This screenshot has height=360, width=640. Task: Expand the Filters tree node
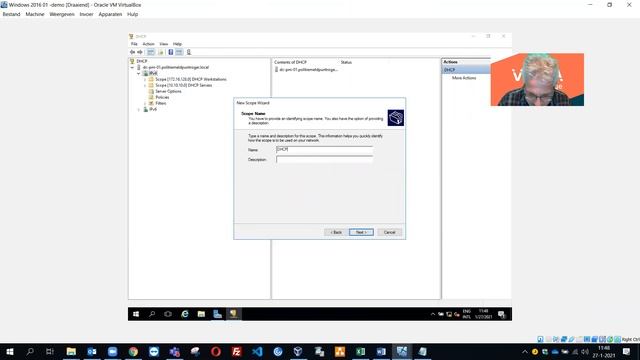[145, 103]
